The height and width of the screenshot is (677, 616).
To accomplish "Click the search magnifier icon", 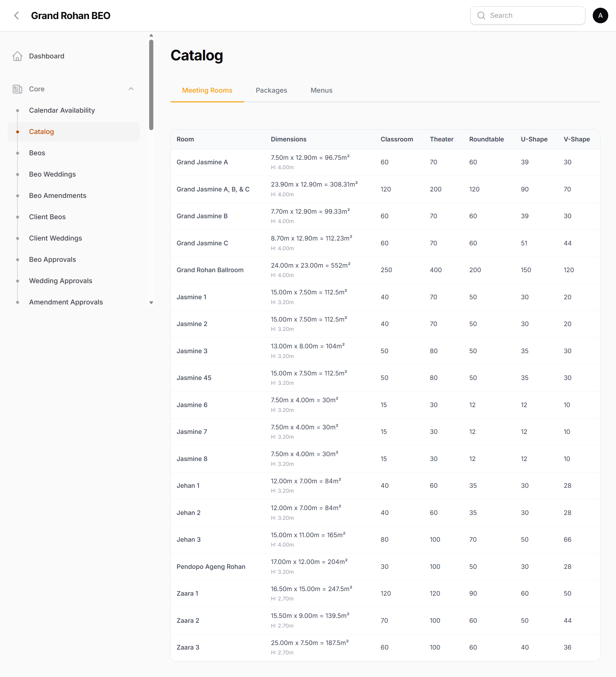I will coord(481,15).
